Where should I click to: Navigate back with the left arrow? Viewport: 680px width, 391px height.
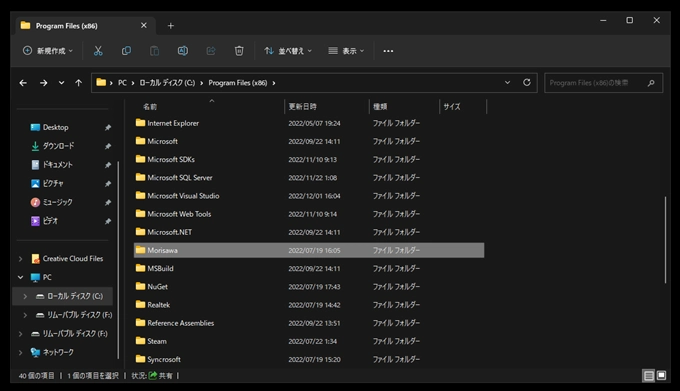click(23, 83)
